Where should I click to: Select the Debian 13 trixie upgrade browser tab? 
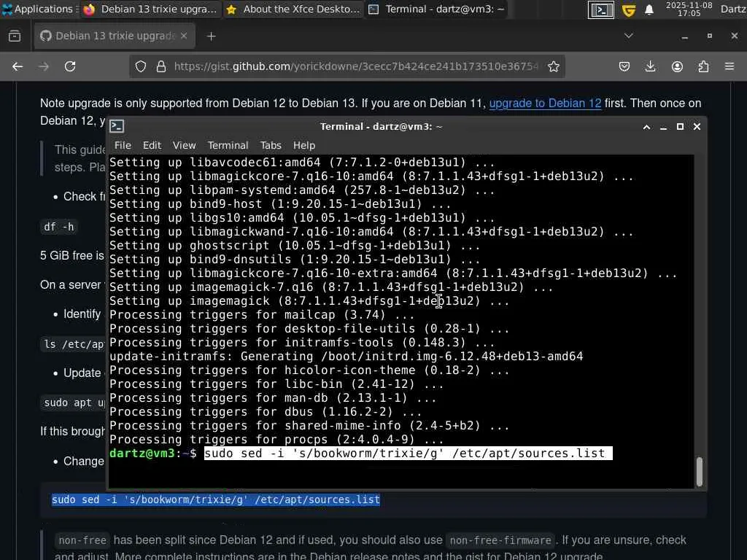[115, 36]
